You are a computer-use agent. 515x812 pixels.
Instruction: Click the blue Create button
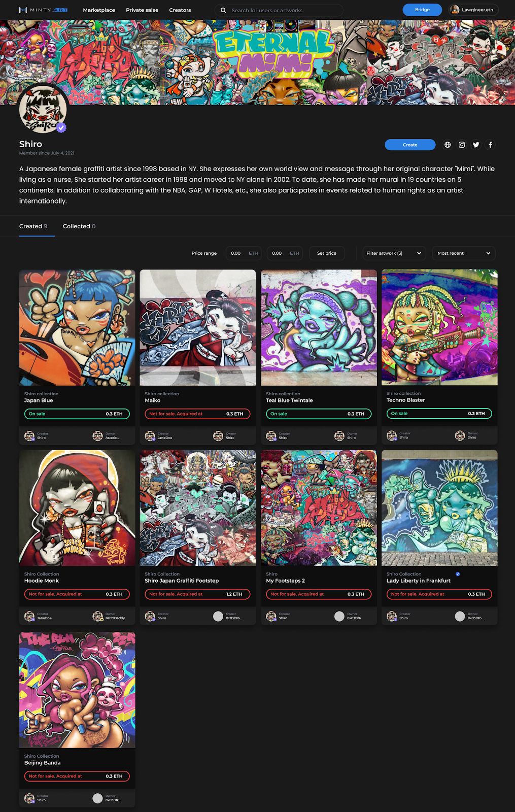click(x=410, y=145)
